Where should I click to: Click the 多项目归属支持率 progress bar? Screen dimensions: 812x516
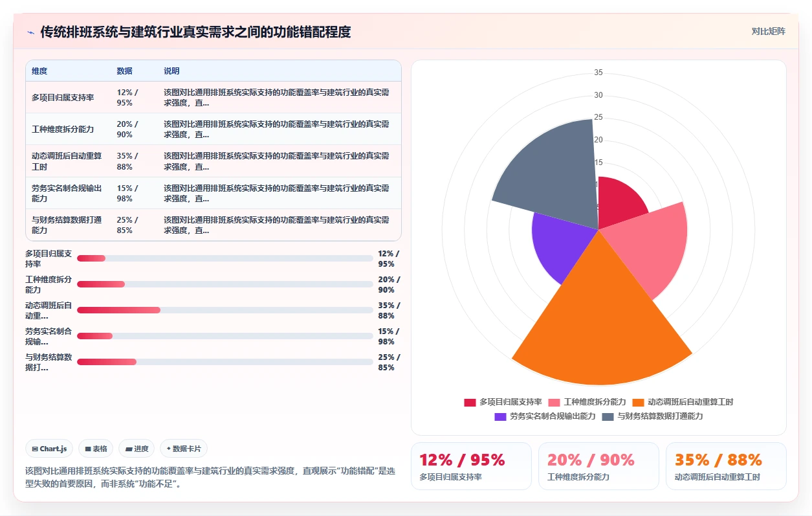pyautogui.click(x=225, y=258)
